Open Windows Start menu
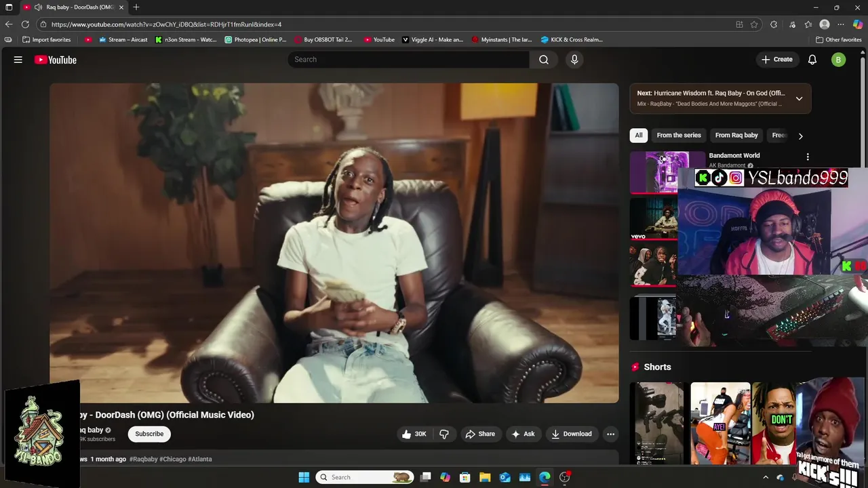This screenshot has width=868, height=488. 304,477
